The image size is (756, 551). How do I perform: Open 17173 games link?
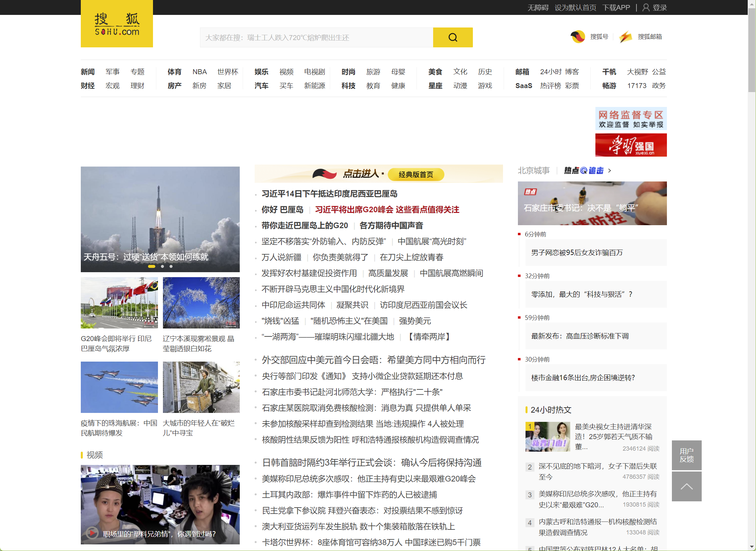[x=636, y=86]
